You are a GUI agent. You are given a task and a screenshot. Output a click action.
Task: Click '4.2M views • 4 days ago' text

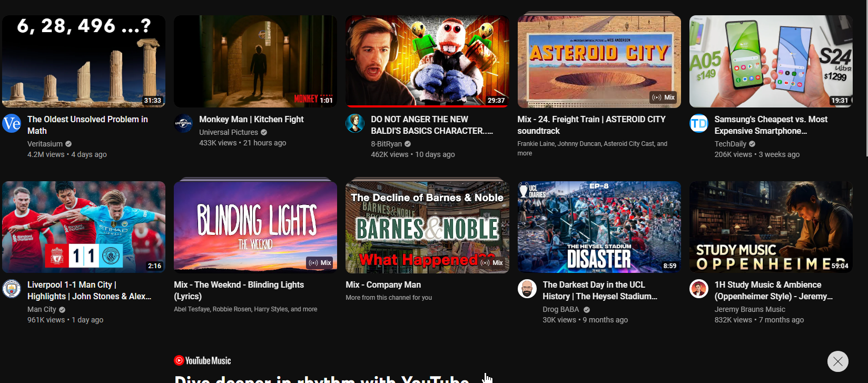point(67,154)
